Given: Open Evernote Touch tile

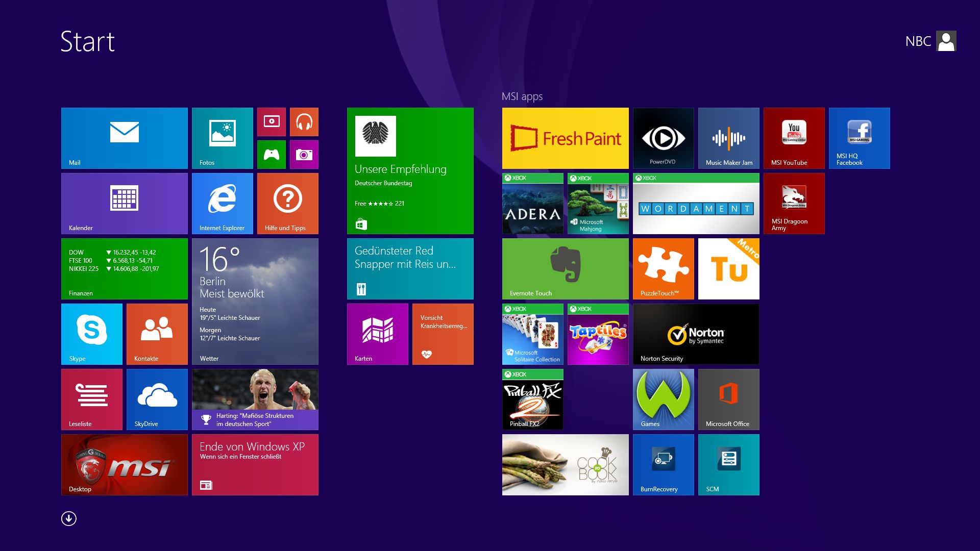Looking at the screenshot, I should point(565,268).
